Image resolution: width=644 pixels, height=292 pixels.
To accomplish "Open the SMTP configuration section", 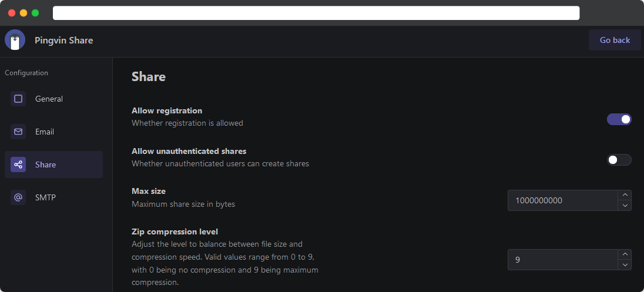I will [x=54, y=197].
